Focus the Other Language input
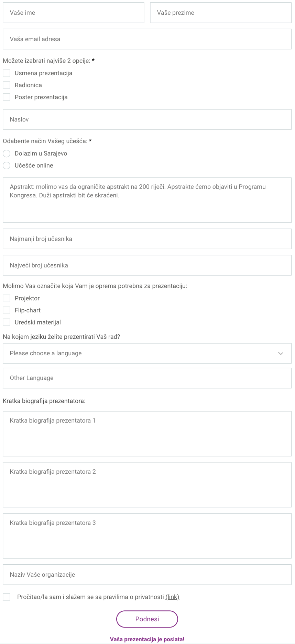The height and width of the screenshot is (644, 295). click(147, 378)
